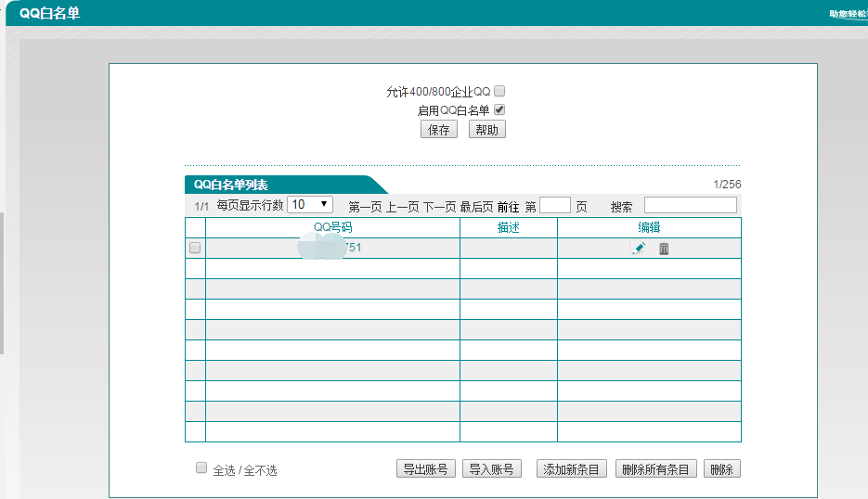
Task: Click the 帮助 button
Action: pos(487,130)
